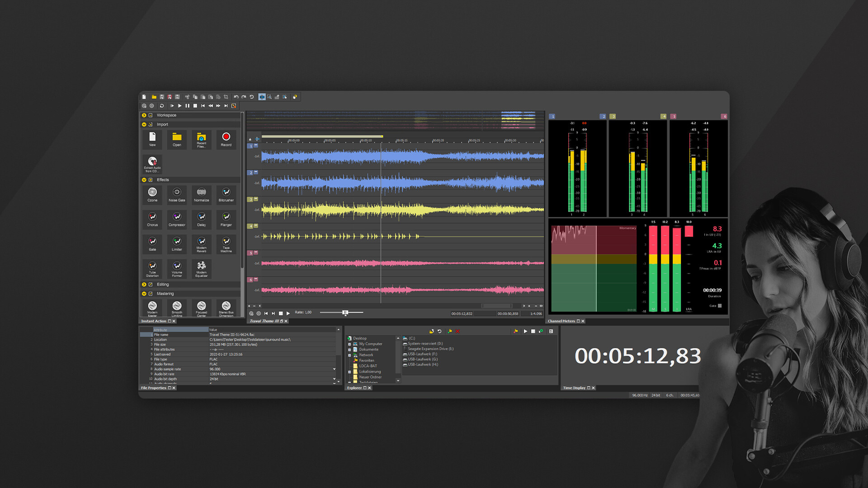Viewport: 868px width, 488px height.
Task: Toggle the lock icon above the track headers
Action: (x=249, y=139)
